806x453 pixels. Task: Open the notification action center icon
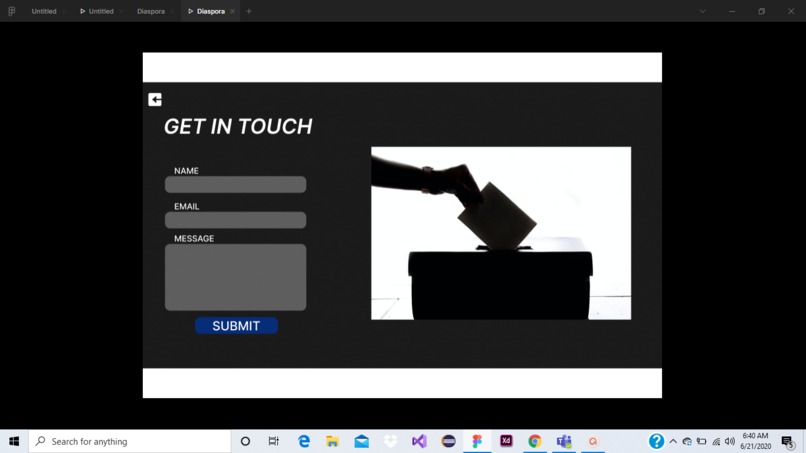click(x=787, y=441)
